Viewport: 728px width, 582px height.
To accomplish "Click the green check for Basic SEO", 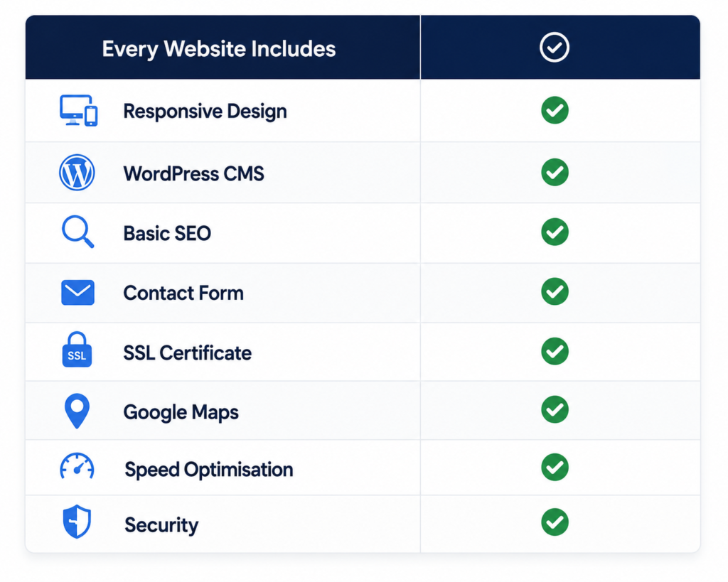I will [555, 232].
